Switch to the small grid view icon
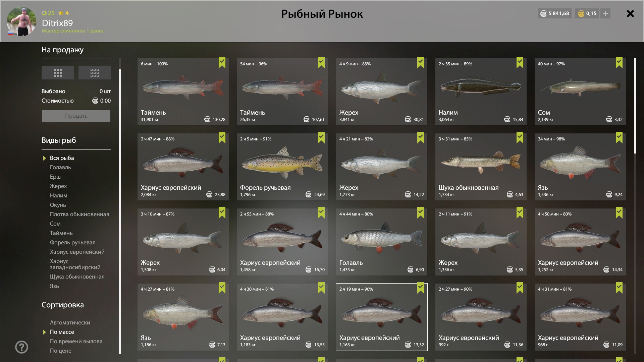Image resolution: width=644 pixels, height=362 pixels. click(x=95, y=73)
